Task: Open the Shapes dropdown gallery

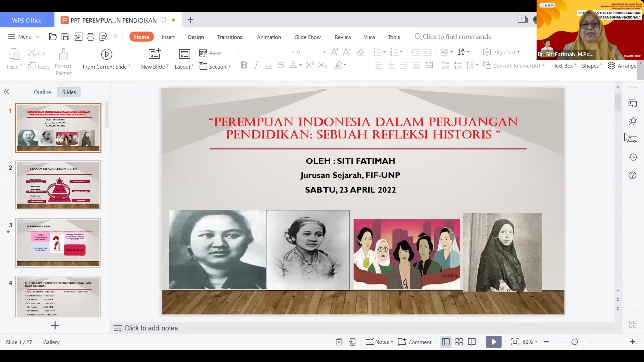Action: 592,66
